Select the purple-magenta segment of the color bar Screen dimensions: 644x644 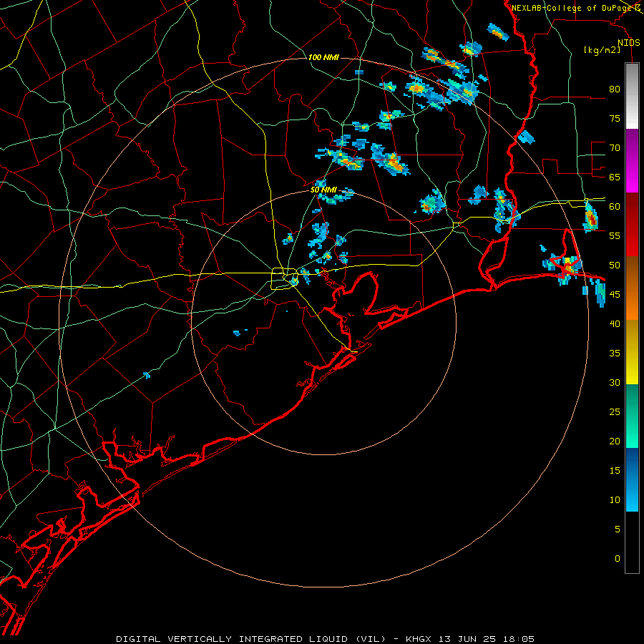coord(632,160)
